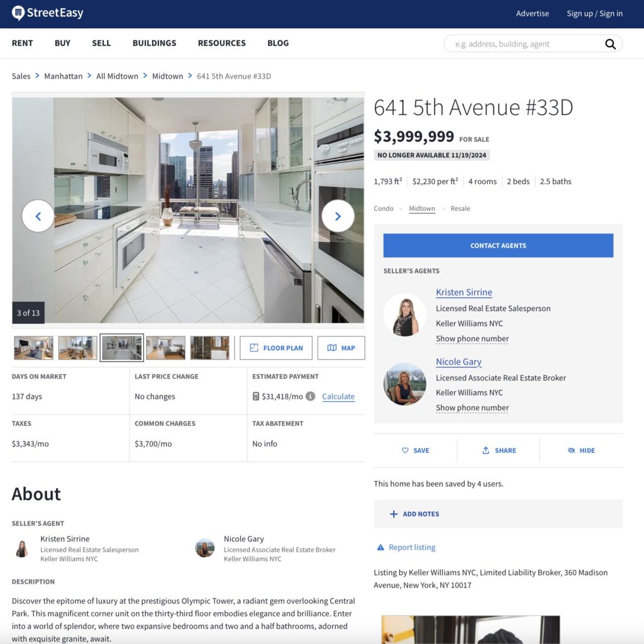Select the first photo thumbnail
Viewport: 644px width, 644px height.
[x=33, y=348]
